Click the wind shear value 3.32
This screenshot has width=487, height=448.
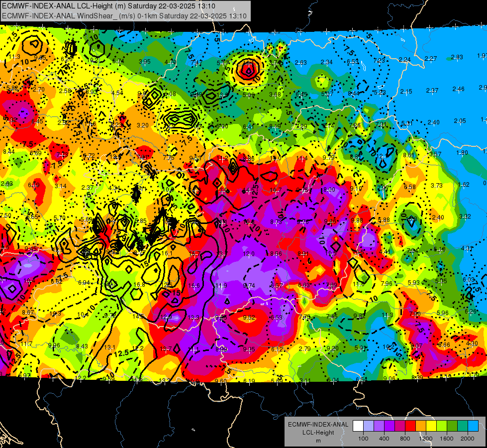[x=465, y=217]
